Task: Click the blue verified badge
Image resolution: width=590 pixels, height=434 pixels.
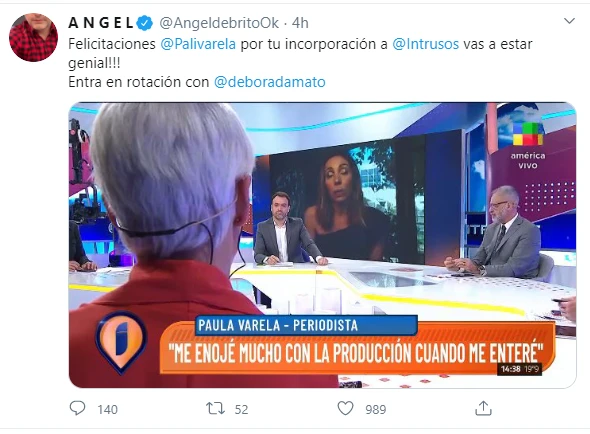Action: [145, 23]
